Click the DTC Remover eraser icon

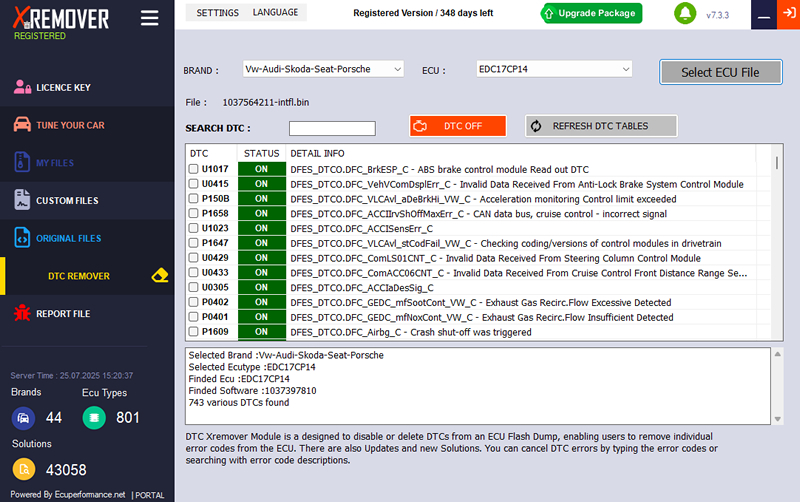tap(160, 275)
